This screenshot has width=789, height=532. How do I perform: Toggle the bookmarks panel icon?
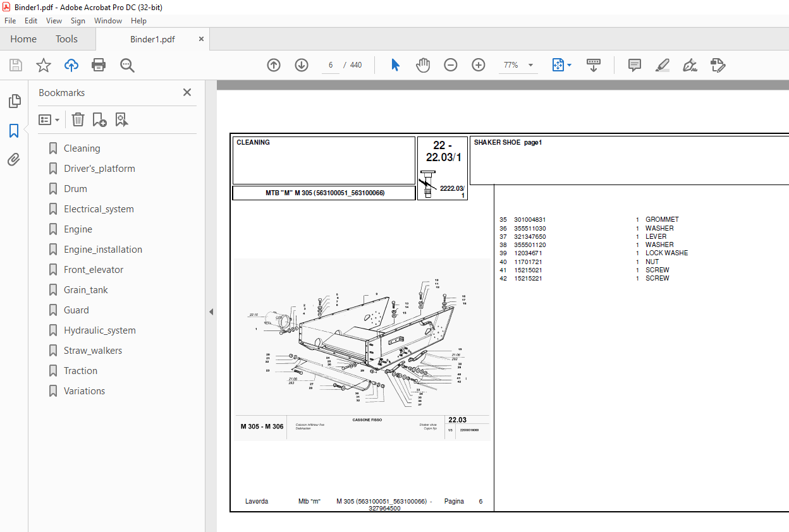pos(14,131)
